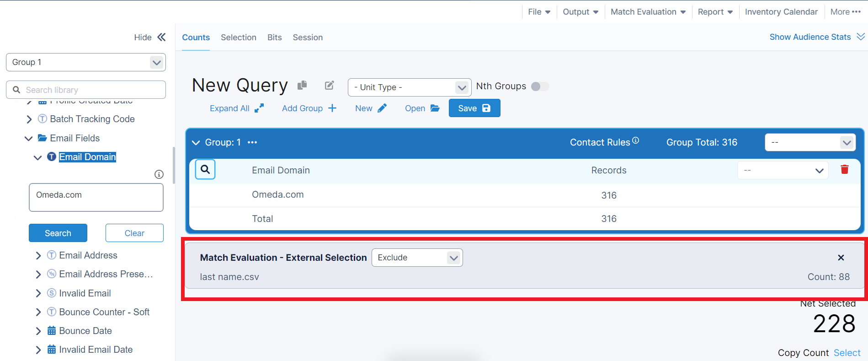Click the Save button
This screenshot has height=361, width=868.
click(474, 108)
